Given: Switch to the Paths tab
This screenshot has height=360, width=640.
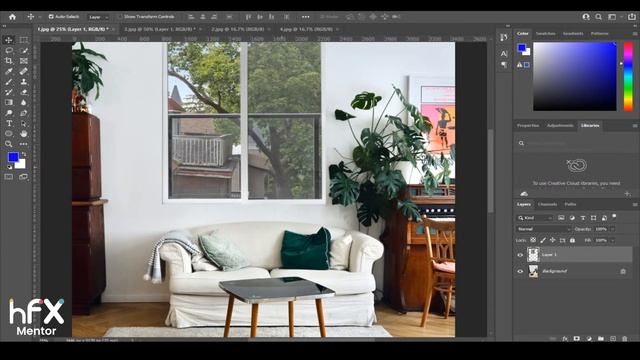Looking at the screenshot, I should (x=570, y=204).
